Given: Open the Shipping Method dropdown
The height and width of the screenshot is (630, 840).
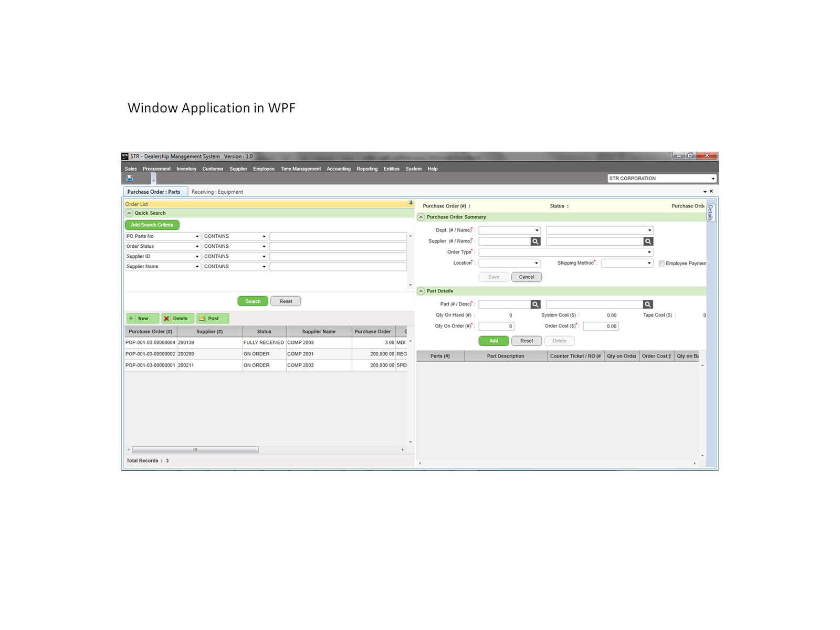Looking at the screenshot, I should [x=649, y=263].
